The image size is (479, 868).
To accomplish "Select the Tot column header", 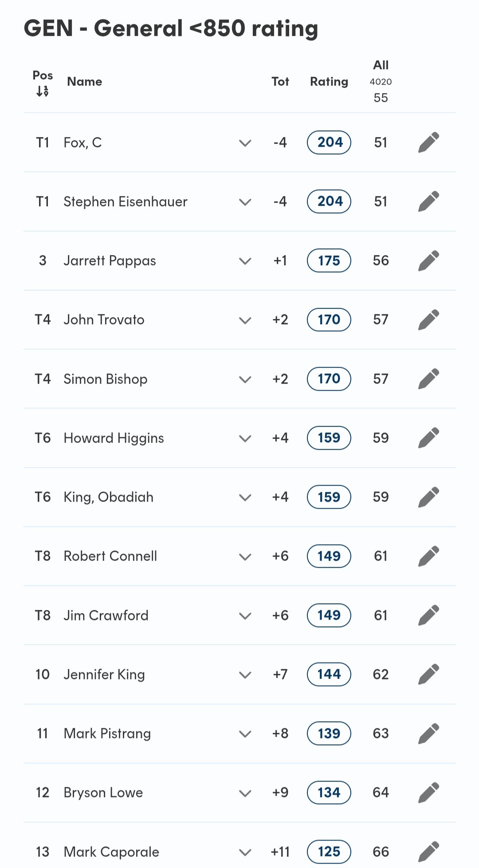I will pyautogui.click(x=280, y=82).
